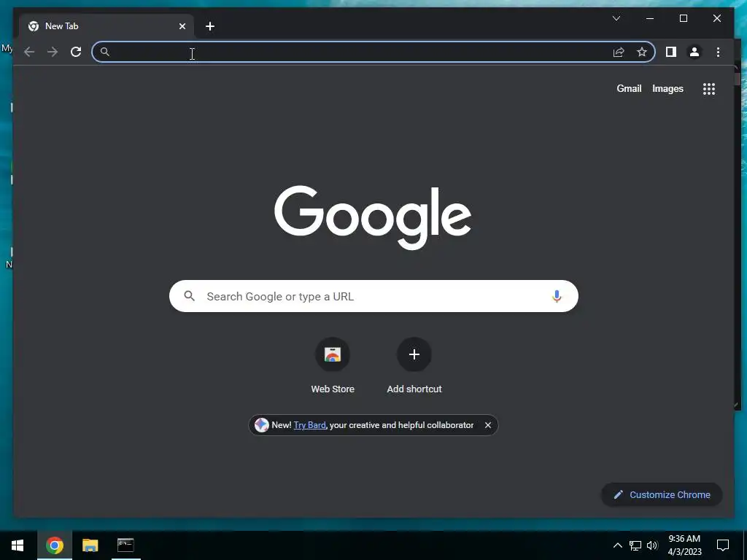This screenshot has width=747, height=560.
Task: Click the magnifier in the Google search box
Action: [x=189, y=296]
